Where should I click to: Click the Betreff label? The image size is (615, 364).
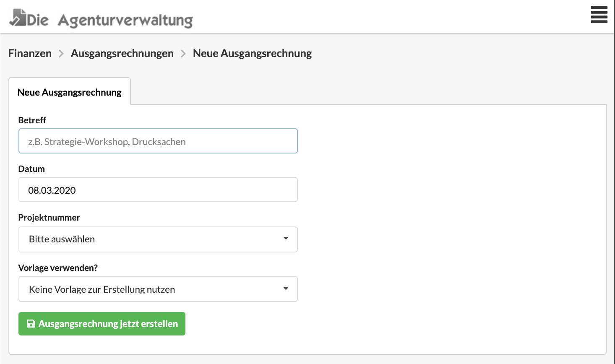32,120
